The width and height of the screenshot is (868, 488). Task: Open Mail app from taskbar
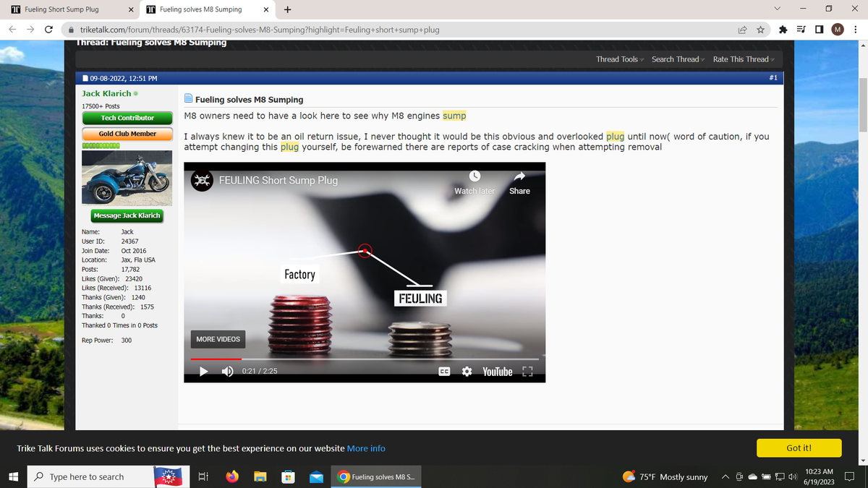click(x=316, y=476)
